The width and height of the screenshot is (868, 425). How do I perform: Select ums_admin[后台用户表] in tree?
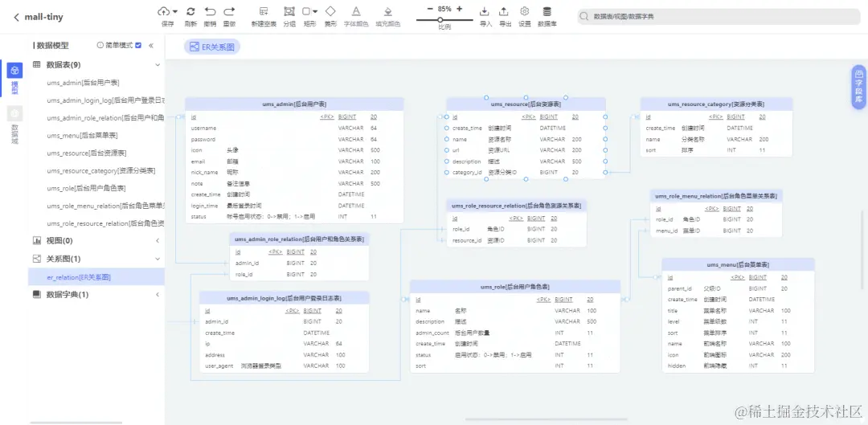pos(83,83)
